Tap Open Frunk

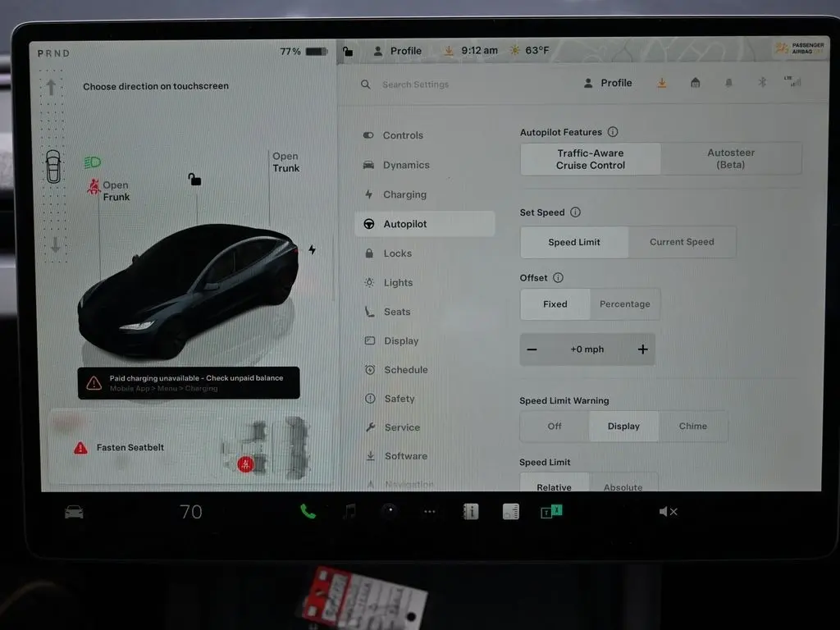click(116, 190)
